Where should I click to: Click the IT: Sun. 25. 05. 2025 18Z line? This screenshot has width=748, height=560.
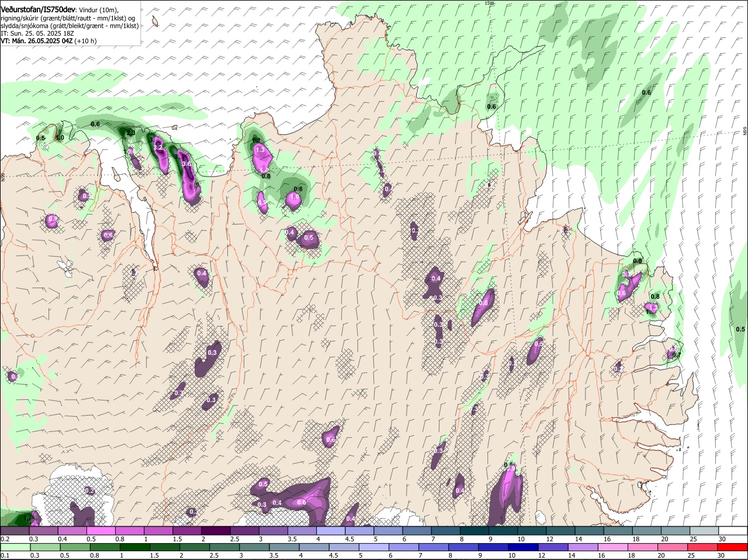(x=37, y=33)
